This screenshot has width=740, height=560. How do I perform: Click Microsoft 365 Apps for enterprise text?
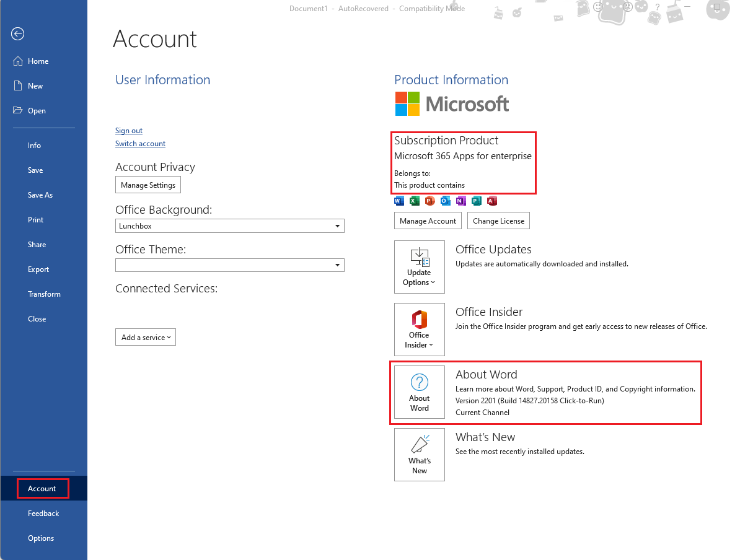pyautogui.click(x=463, y=156)
